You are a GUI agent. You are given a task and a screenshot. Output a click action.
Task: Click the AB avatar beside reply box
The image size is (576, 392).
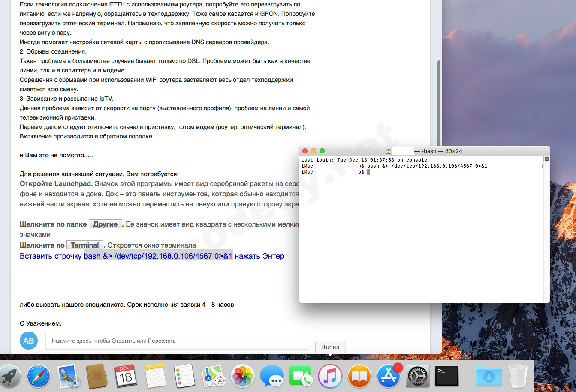(29, 341)
